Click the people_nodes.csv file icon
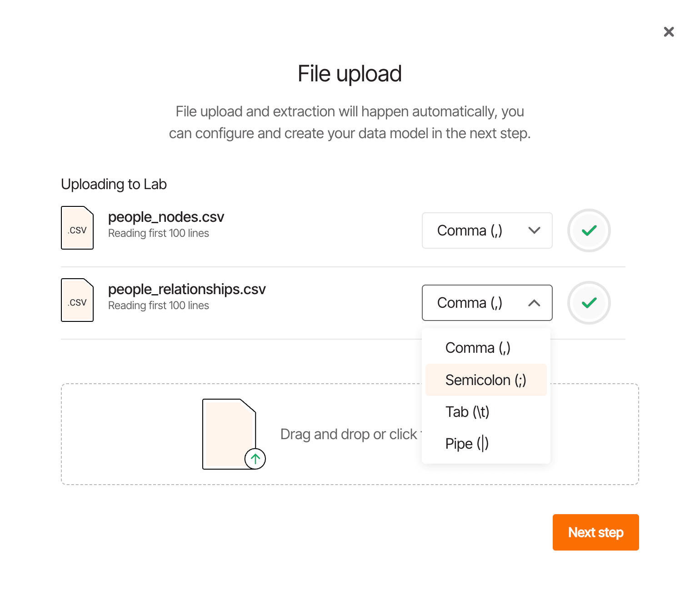 [x=77, y=228]
